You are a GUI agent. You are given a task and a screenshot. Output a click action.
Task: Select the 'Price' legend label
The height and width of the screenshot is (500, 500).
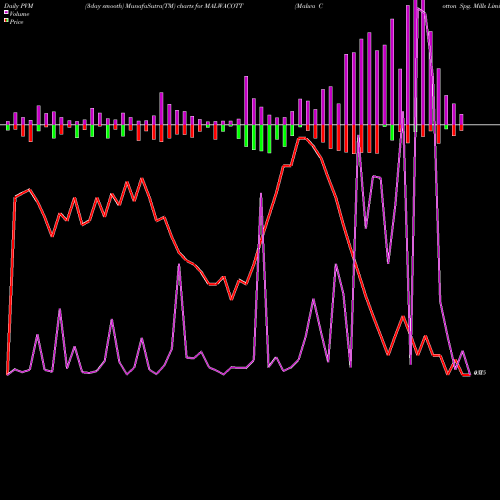[16, 22]
